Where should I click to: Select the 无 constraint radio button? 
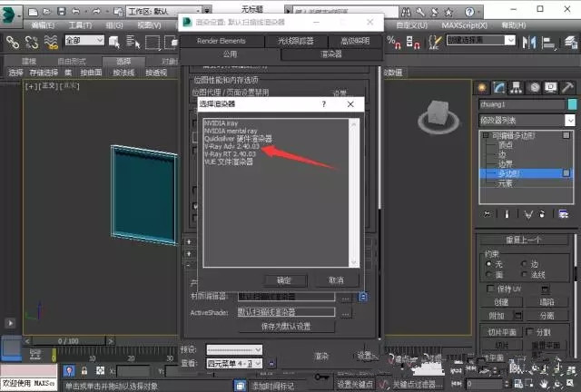click(x=488, y=264)
